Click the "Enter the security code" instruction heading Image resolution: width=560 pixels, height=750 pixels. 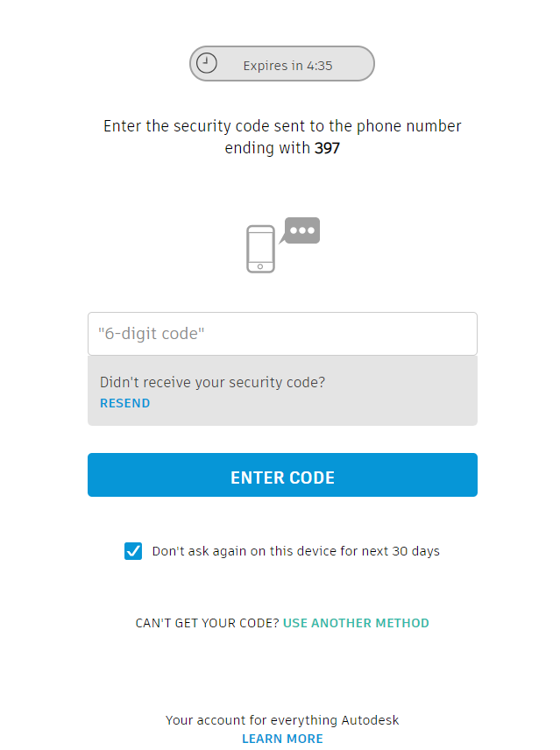(282, 126)
